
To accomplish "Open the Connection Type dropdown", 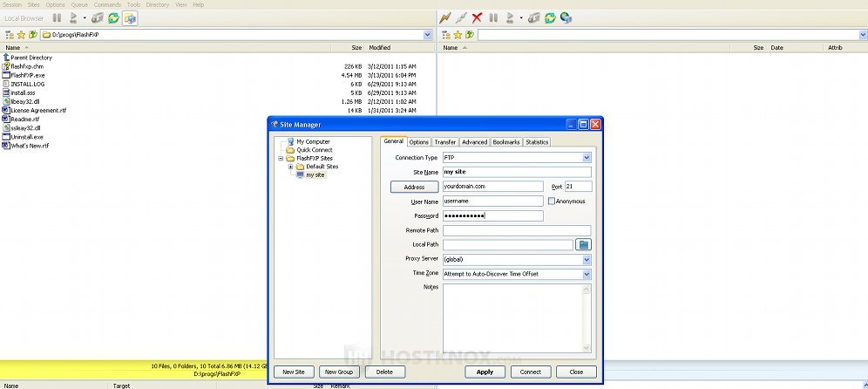I will 587,158.
